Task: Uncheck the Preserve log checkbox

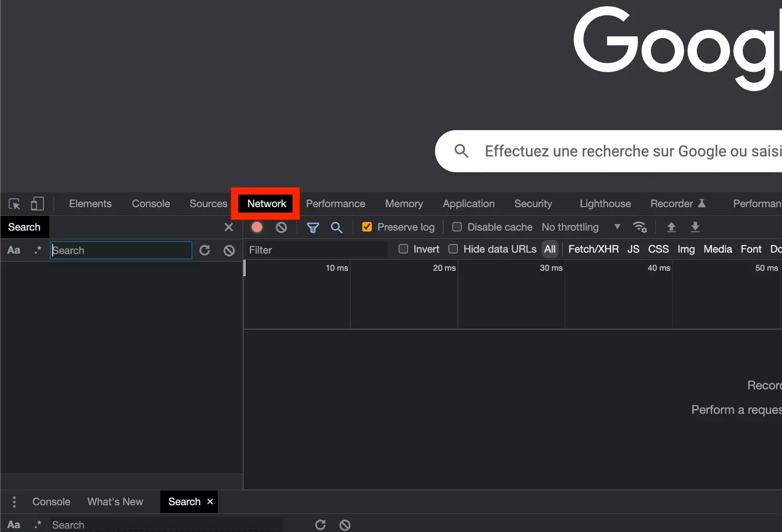Action: tap(367, 227)
